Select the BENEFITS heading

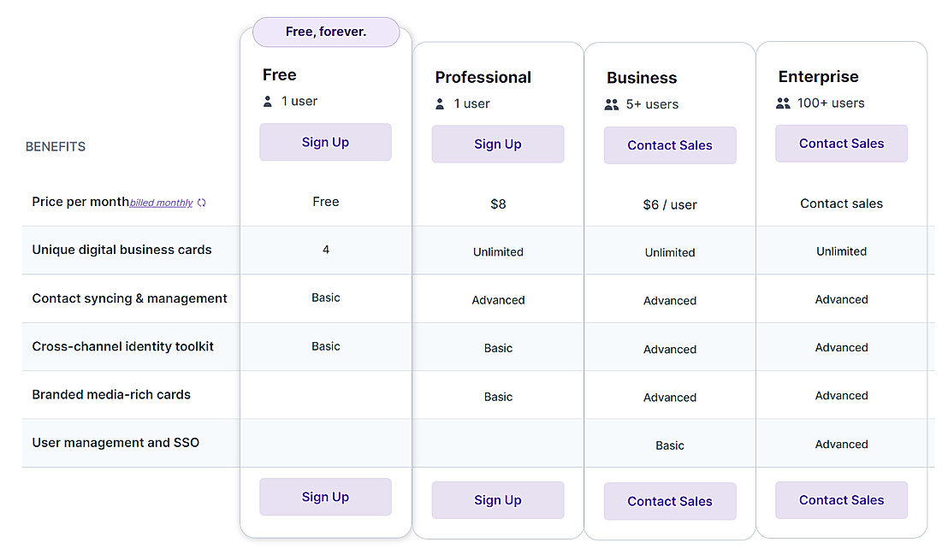point(55,146)
